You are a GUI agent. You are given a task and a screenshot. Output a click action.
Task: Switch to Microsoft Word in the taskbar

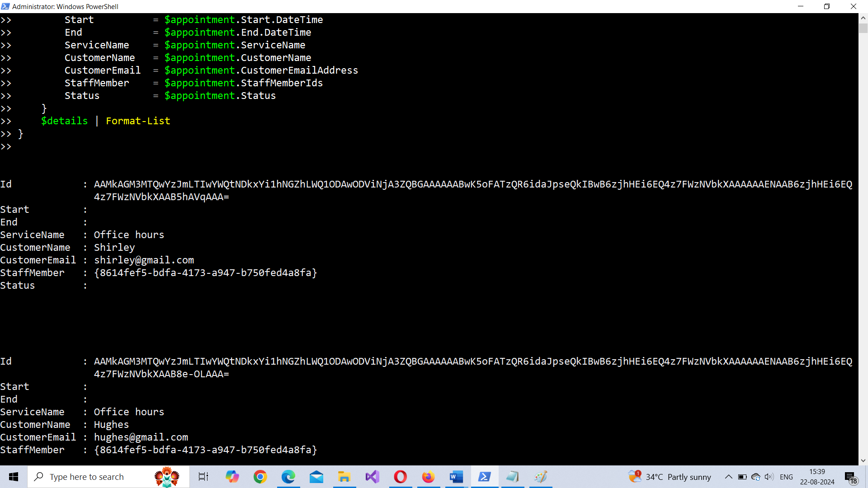456,477
